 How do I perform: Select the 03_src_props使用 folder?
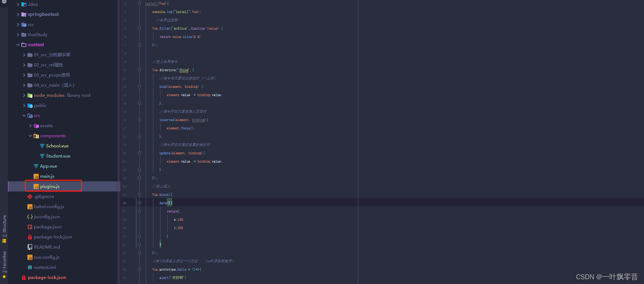[x=52, y=75]
